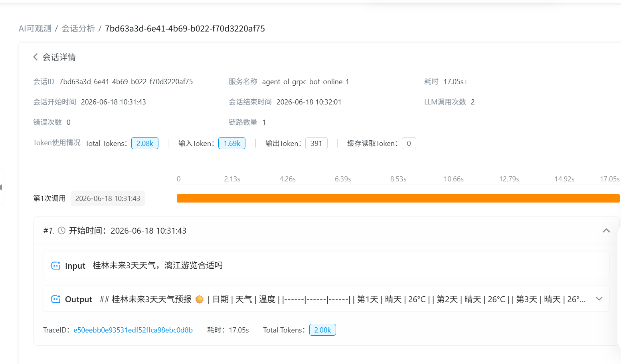Click the Total Tokens 2.08k badge in the Token使用情况 row
This screenshot has height=364, width=621.
145,143
